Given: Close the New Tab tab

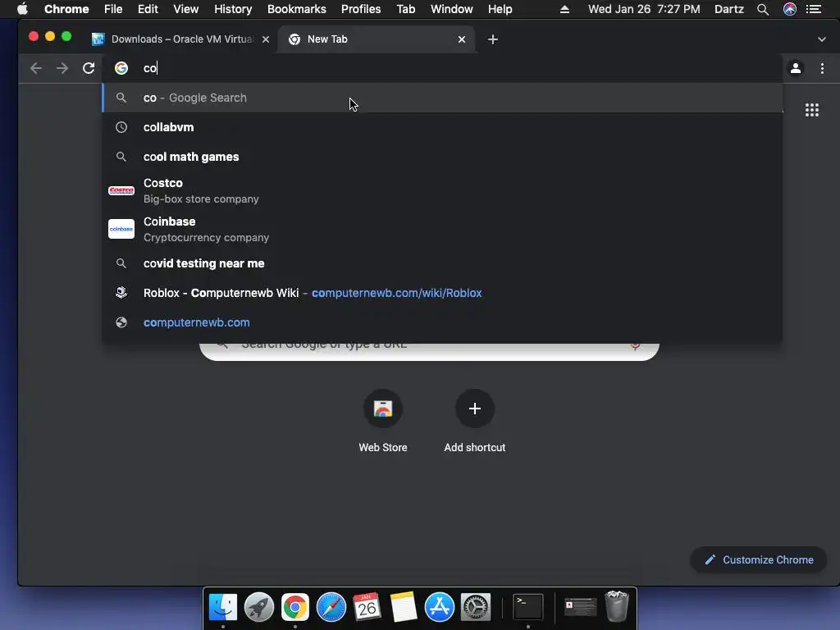Looking at the screenshot, I should [462, 39].
